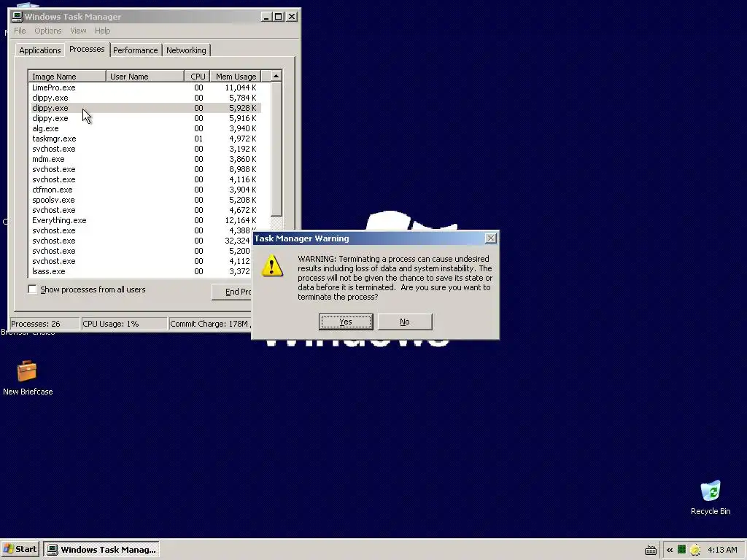Viewport: 747px width, 560px height.
Task: Select the clippy.exe row using 5,916 K
Action: pos(144,118)
